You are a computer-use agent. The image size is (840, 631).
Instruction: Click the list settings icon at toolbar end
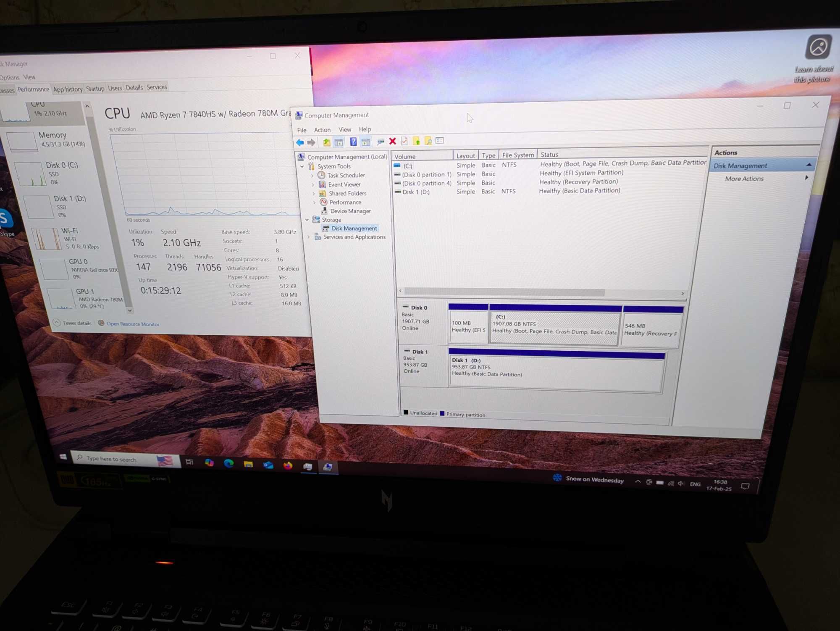coord(440,140)
